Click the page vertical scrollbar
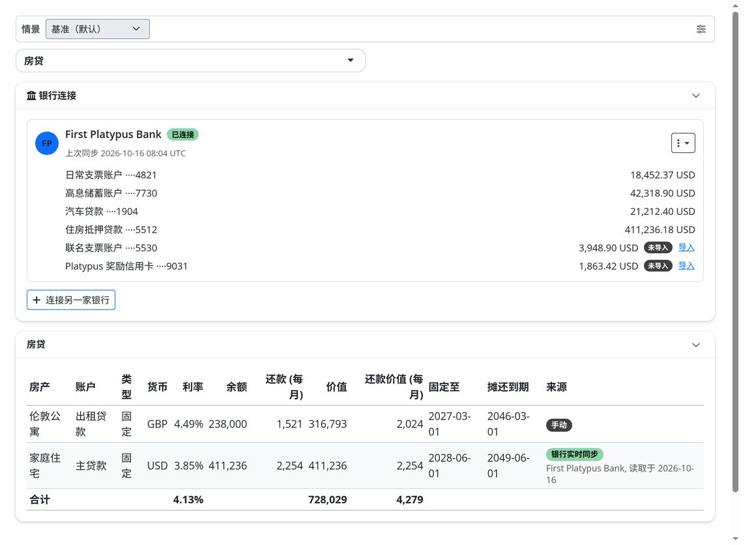Screen dimensions: 756x545 click(735, 251)
